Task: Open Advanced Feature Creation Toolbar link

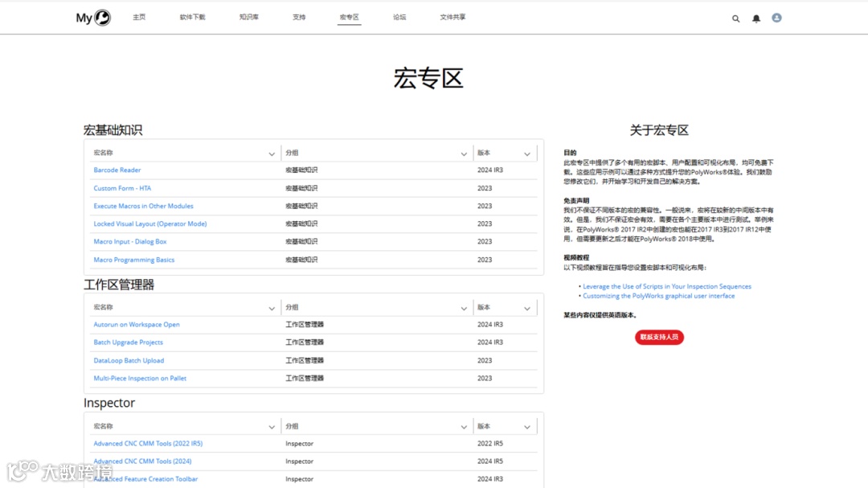Action: (x=145, y=479)
